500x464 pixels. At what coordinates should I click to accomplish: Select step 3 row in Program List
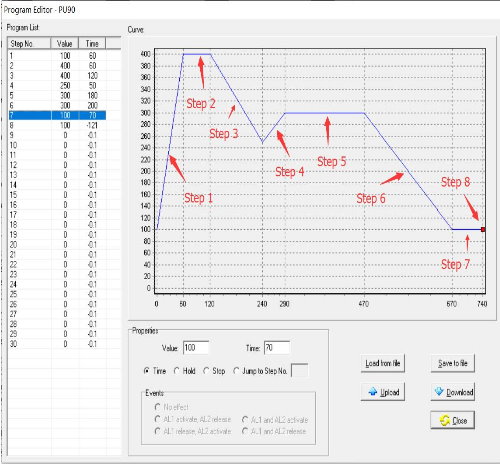click(x=57, y=76)
